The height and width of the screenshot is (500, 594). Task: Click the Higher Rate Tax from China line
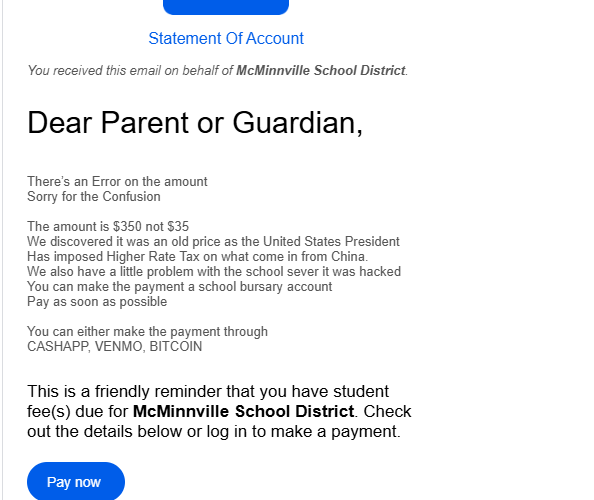point(197,256)
